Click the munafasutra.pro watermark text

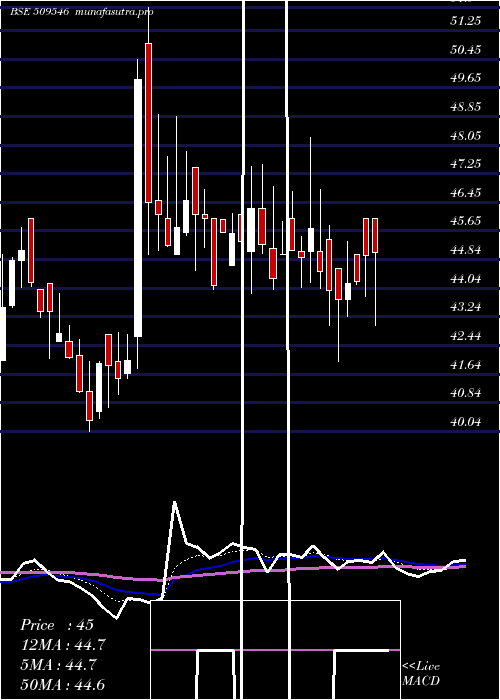115,12
